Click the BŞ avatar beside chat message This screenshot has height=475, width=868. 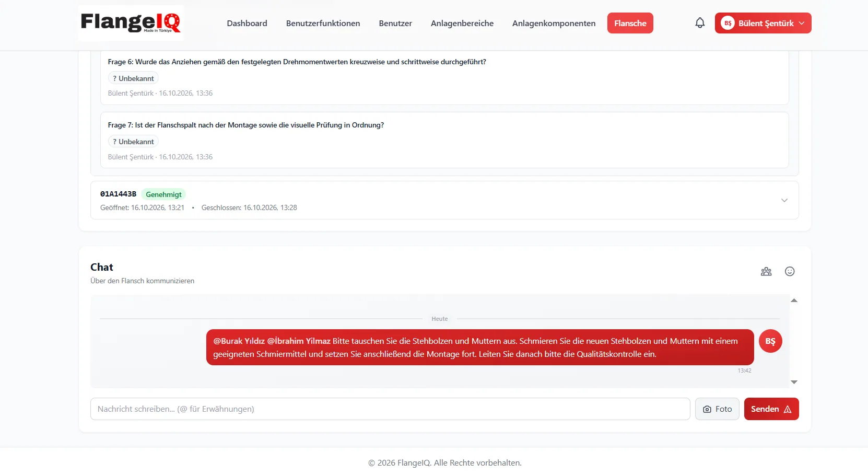pyautogui.click(x=770, y=341)
